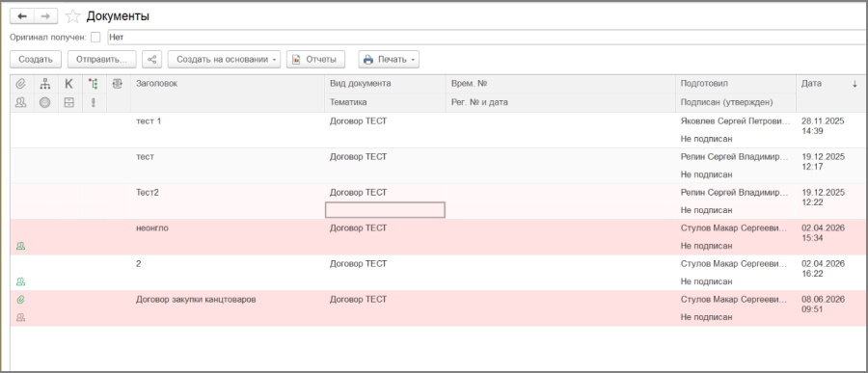868x373 pixels.
Task: Select the document titled тест 1
Action: pyautogui.click(x=149, y=121)
